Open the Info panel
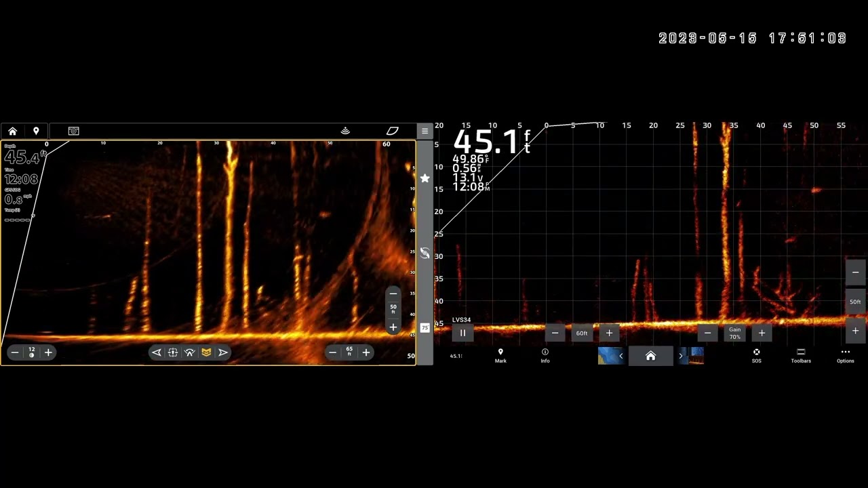 point(545,356)
